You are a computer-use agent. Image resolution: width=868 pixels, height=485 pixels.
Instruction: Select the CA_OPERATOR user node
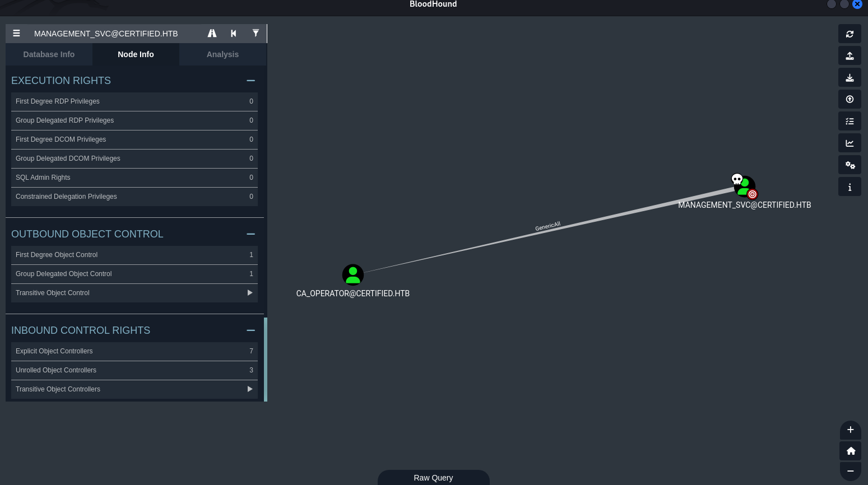coord(353,275)
